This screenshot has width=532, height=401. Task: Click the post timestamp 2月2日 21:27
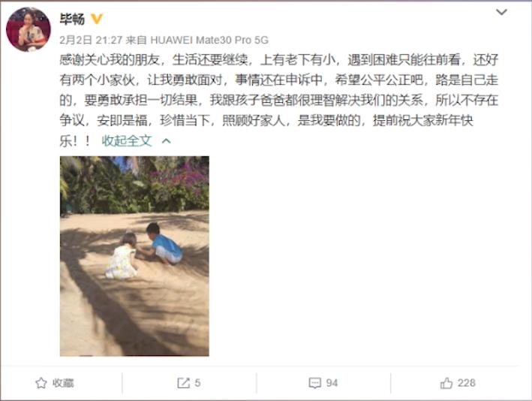(x=91, y=40)
